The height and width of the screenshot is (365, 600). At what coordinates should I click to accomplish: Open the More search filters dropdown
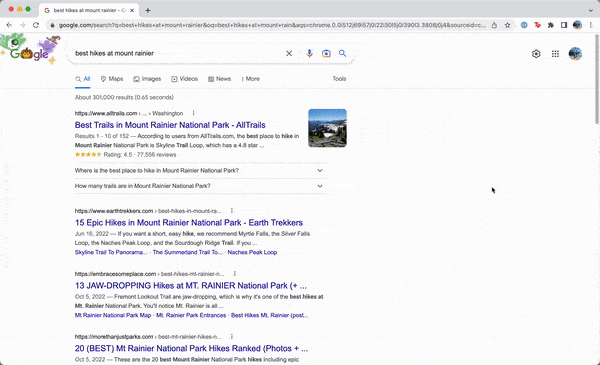[x=251, y=79]
